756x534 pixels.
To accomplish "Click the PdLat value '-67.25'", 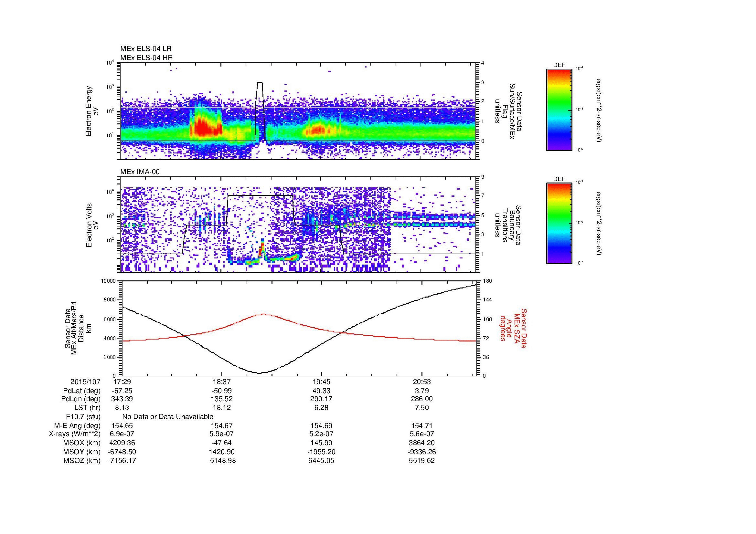I will click(x=122, y=391).
